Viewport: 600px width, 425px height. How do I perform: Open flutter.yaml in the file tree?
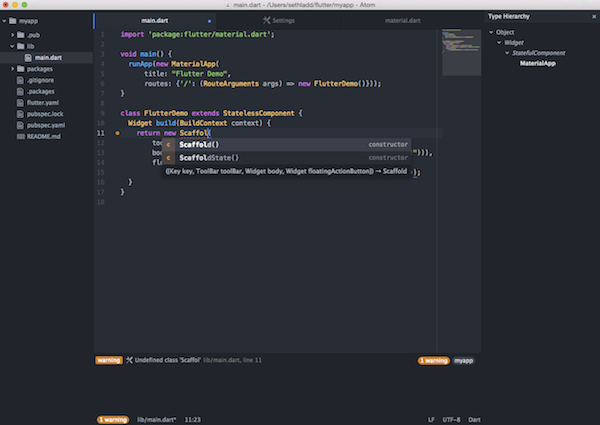pyautogui.click(x=42, y=103)
